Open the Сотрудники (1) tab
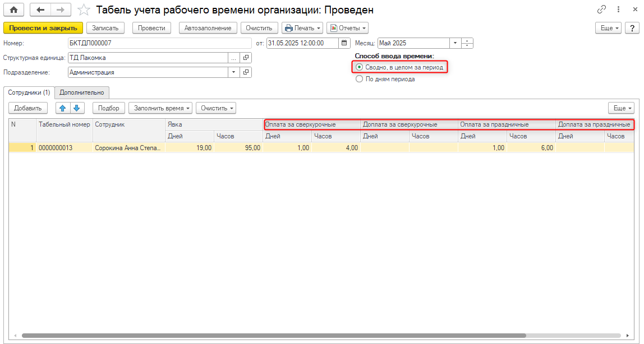This screenshot has width=644, height=344. pyautogui.click(x=29, y=92)
